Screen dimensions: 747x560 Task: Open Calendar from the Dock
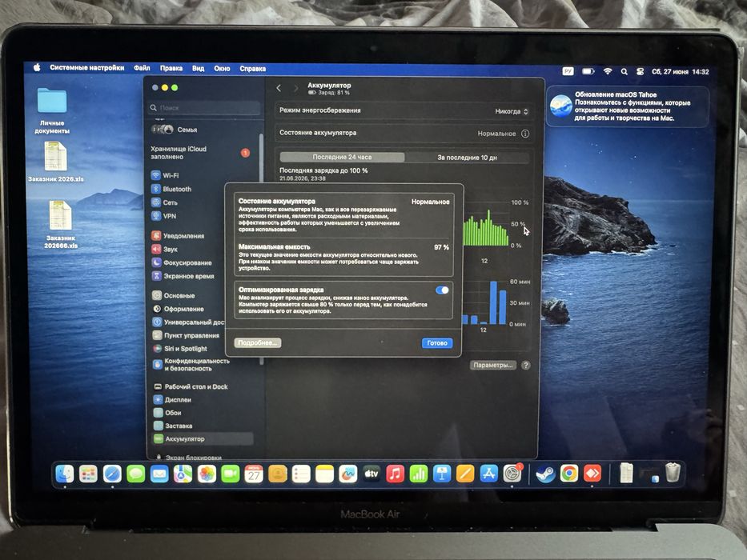point(254,474)
